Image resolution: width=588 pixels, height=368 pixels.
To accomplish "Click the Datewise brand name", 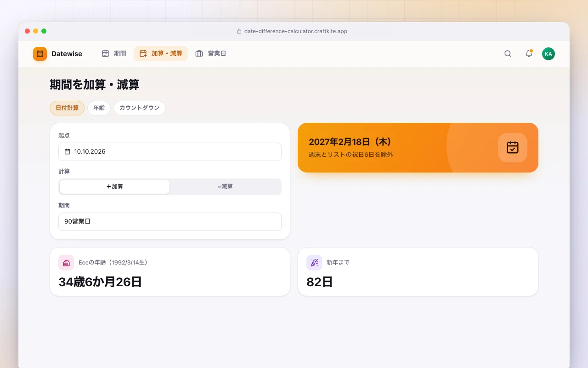I will point(67,54).
